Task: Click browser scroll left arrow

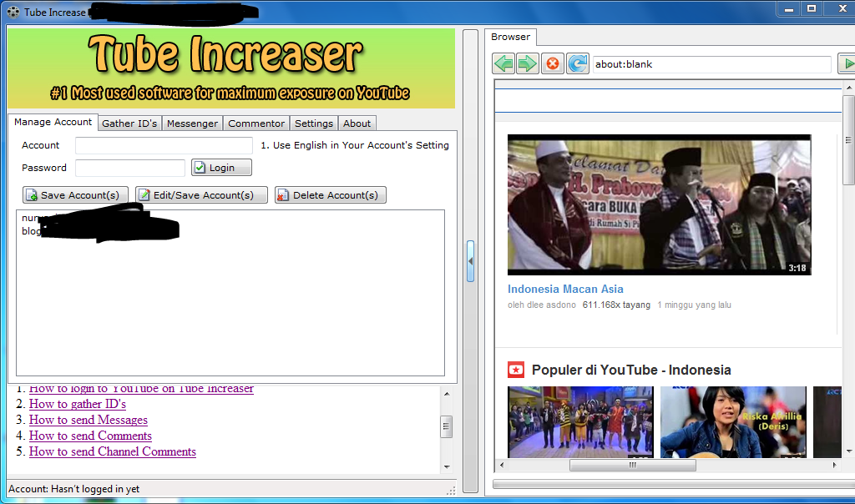Action: tap(502, 466)
